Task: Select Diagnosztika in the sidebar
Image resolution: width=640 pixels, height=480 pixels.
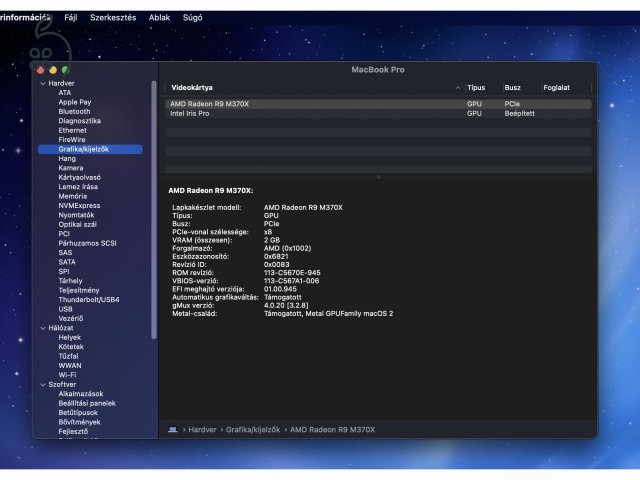Action: [x=80, y=121]
